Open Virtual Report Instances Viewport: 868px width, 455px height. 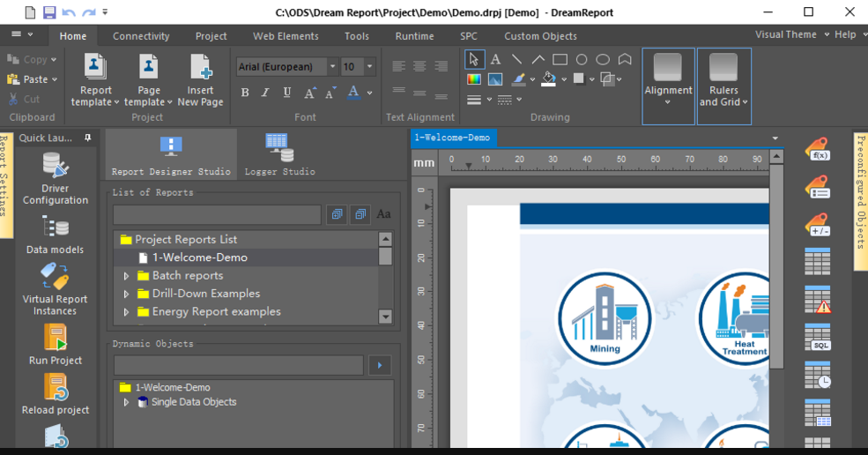tap(56, 288)
